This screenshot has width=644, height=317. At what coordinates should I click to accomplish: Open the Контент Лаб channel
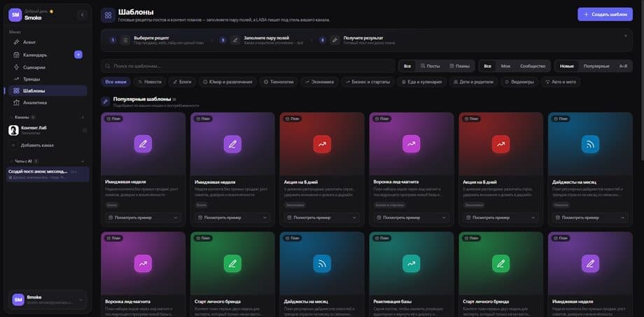[48, 130]
